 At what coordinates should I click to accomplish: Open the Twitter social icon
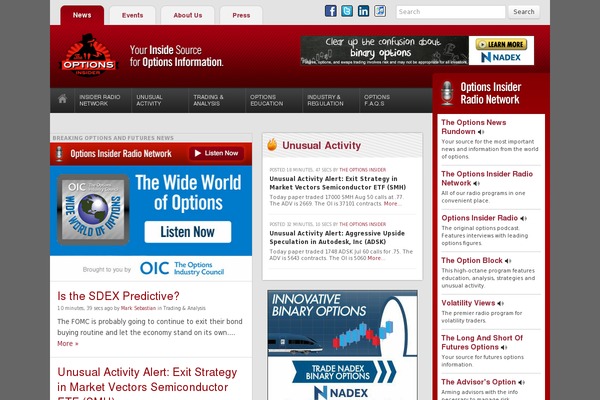pyautogui.click(x=347, y=11)
